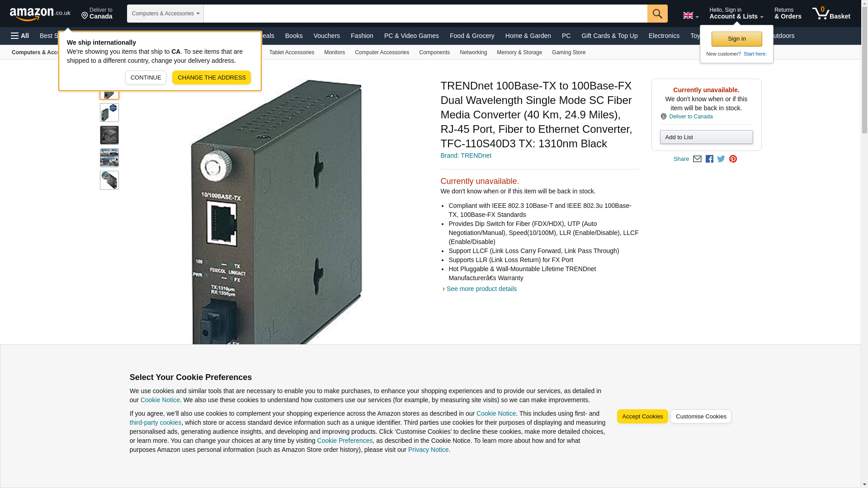Click the Add to List button

706,137
